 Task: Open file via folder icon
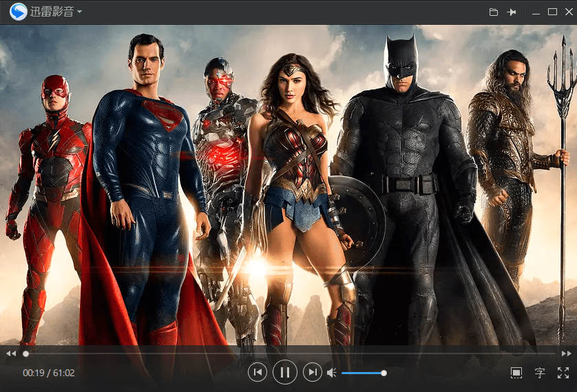[493, 12]
